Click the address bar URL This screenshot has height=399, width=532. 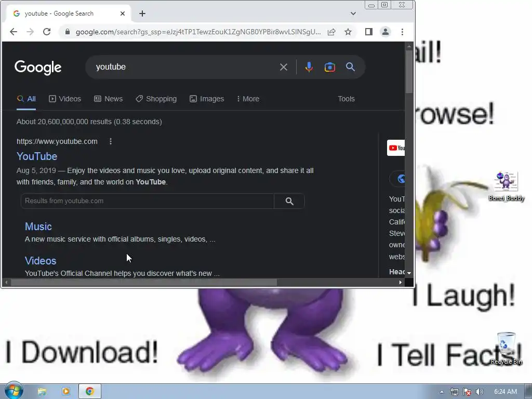(x=198, y=32)
